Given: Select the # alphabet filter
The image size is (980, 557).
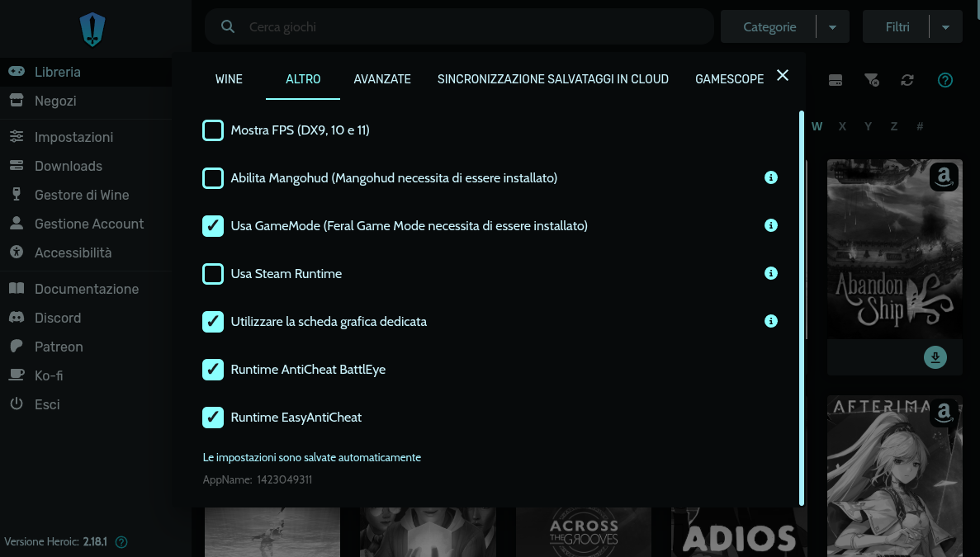Looking at the screenshot, I should pos(920,126).
